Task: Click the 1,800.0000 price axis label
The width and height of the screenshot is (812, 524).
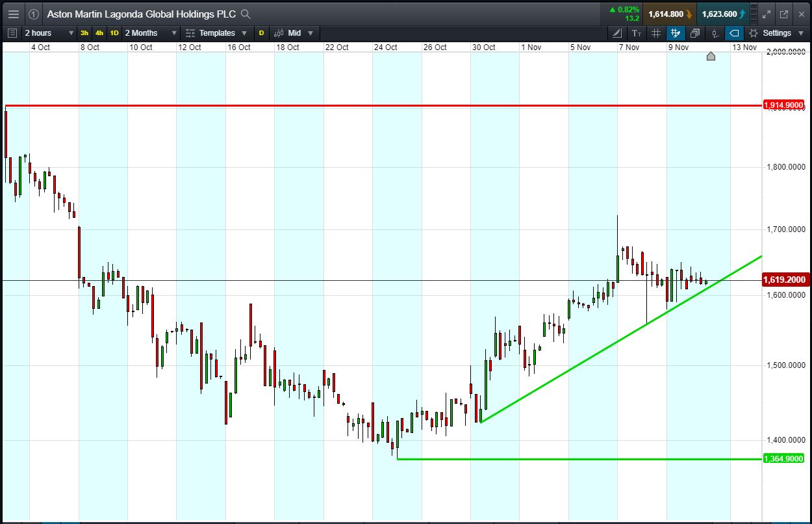Action: [x=787, y=167]
